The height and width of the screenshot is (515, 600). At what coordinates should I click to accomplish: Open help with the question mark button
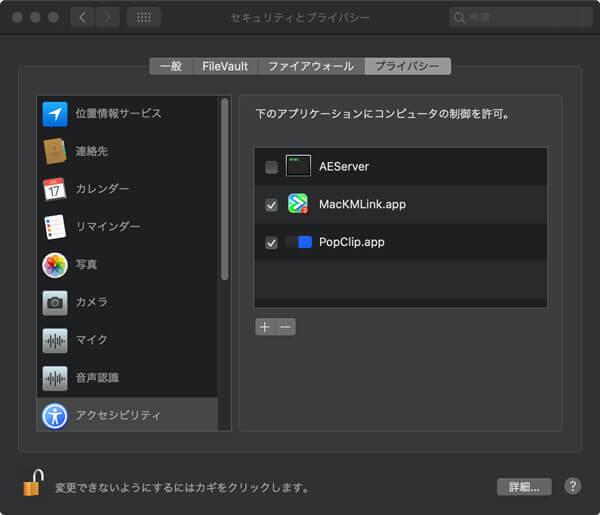[x=572, y=486]
